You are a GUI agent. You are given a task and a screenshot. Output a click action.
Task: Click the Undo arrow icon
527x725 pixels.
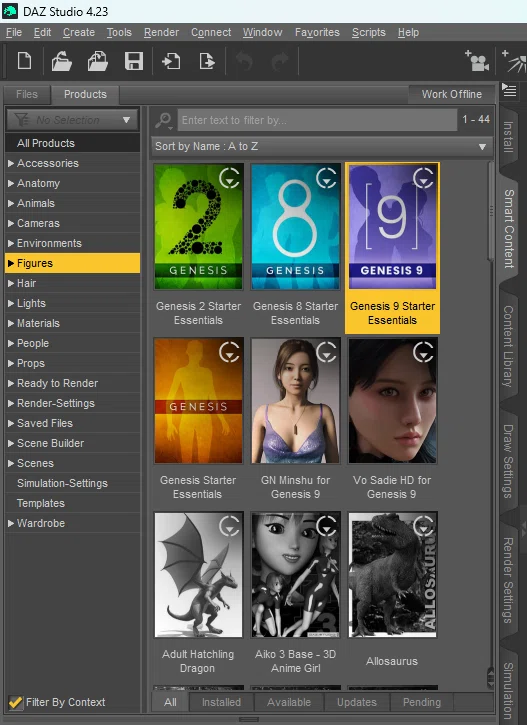point(244,61)
